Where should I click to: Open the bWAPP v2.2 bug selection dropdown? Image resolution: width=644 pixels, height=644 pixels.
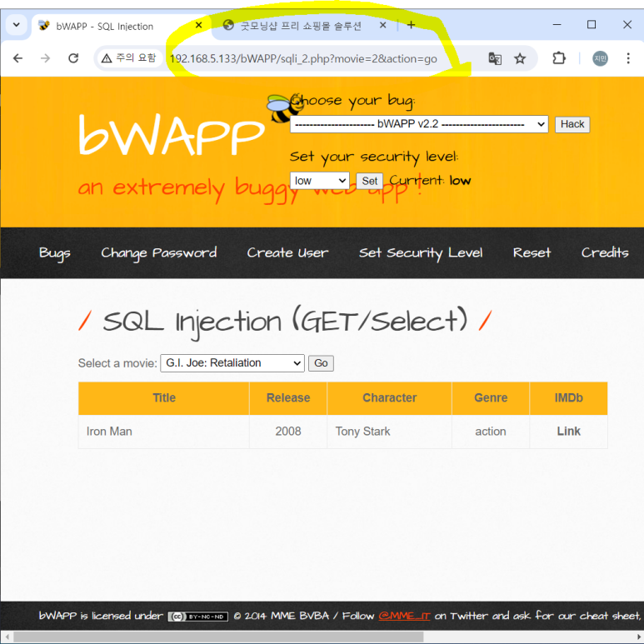point(419,124)
